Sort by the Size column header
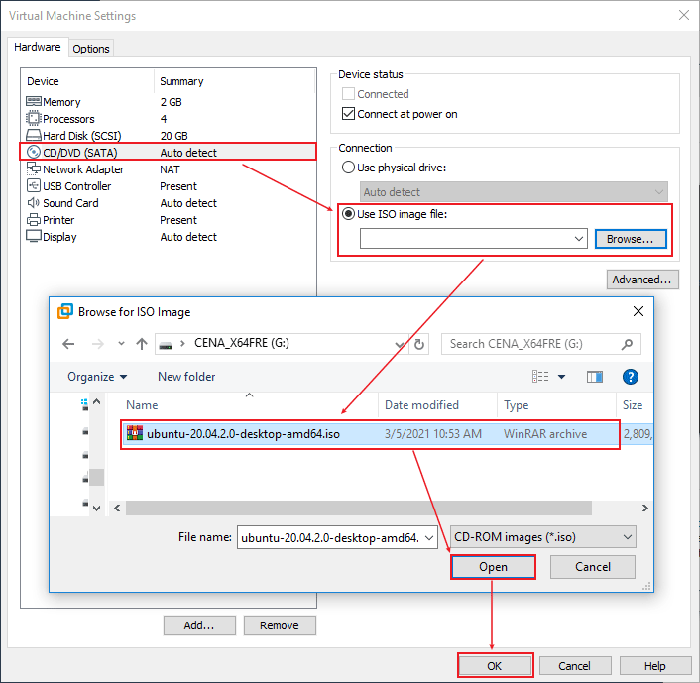Screen dimensions: 700x683 633,405
